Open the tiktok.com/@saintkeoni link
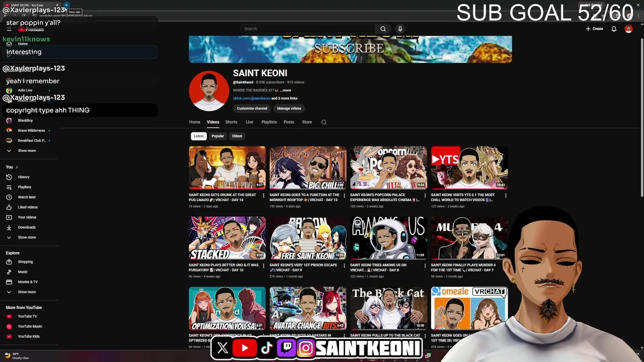 click(252, 99)
